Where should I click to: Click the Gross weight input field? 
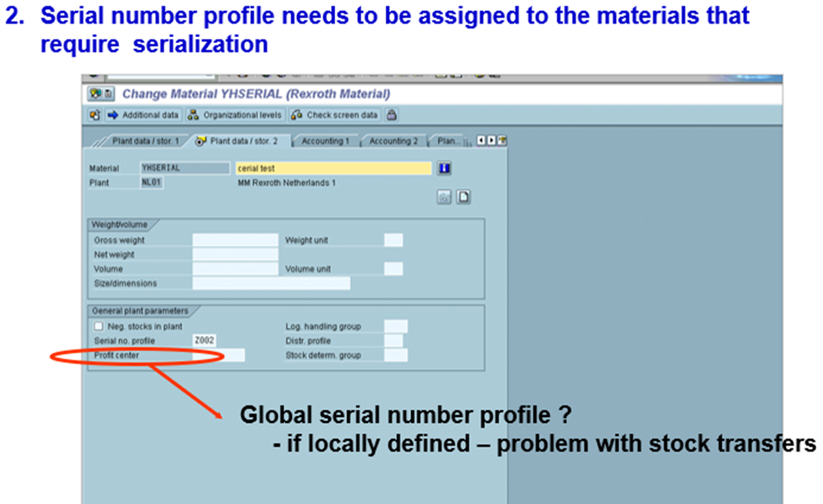click(x=236, y=241)
